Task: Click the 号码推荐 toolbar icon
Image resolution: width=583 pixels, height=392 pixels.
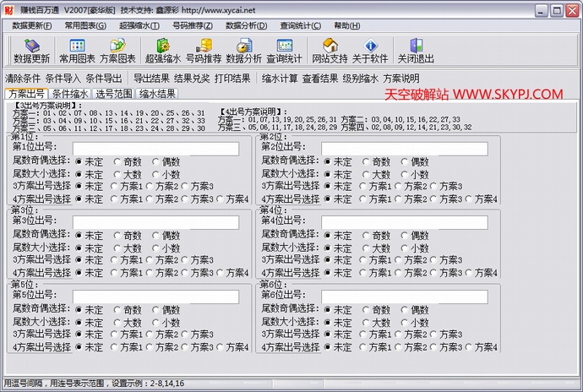Action: point(203,50)
